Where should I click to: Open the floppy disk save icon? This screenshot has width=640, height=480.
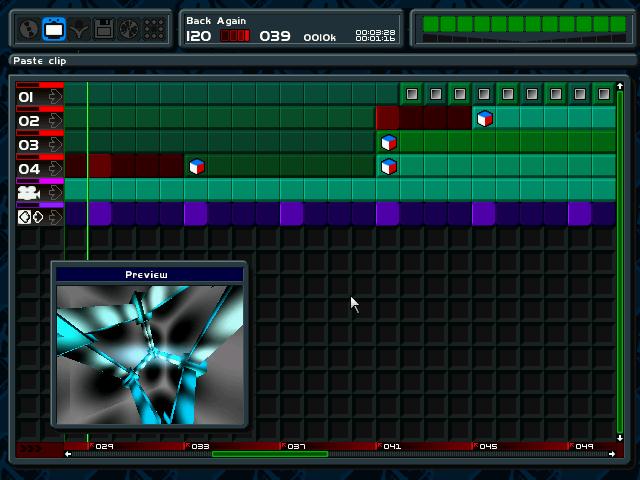click(x=103, y=30)
